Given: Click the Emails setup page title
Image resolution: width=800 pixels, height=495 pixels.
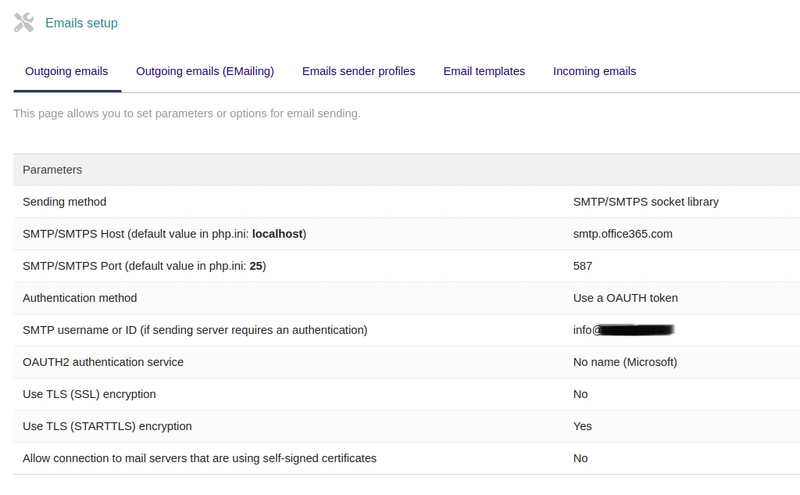Looking at the screenshot, I should point(81,23).
